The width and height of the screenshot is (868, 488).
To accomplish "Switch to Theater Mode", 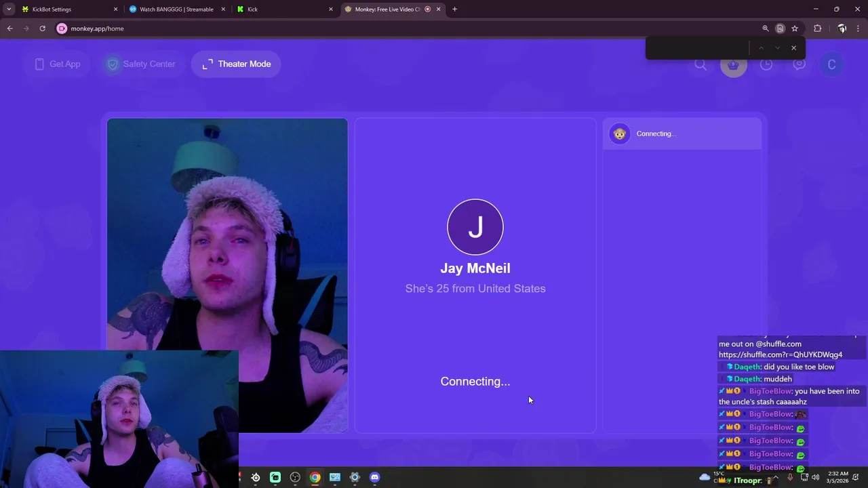I will click(x=236, y=64).
